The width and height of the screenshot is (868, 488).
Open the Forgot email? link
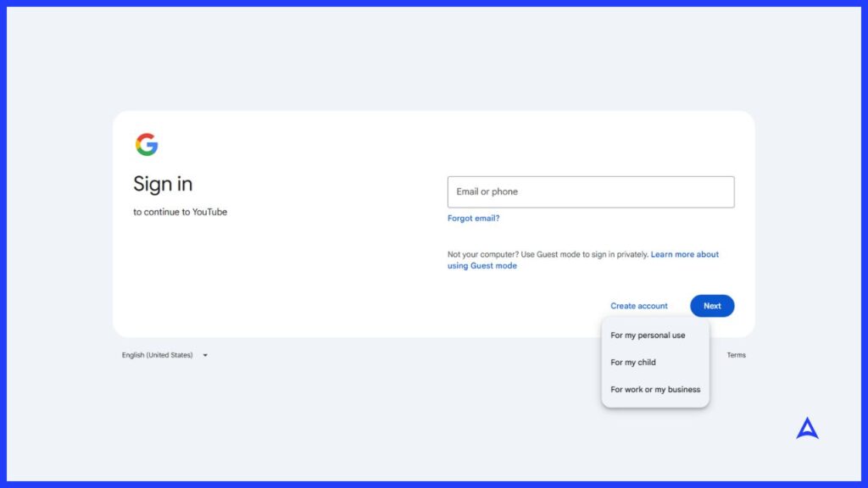[473, 219]
